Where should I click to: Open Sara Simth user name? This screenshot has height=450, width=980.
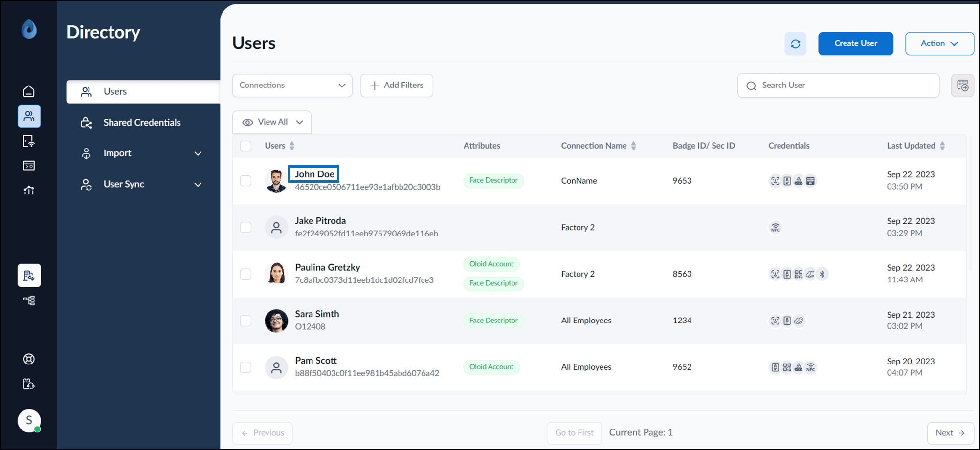coord(317,314)
